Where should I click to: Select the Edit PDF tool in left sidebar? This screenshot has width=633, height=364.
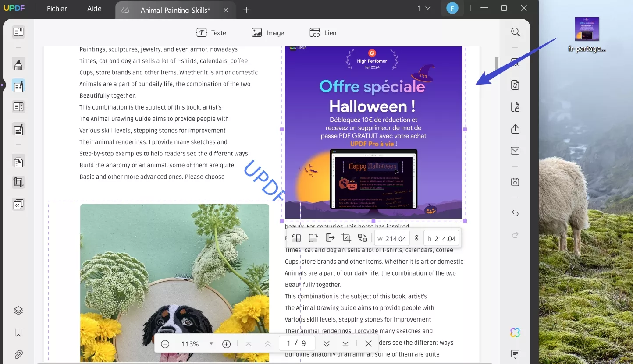[x=18, y=86]
